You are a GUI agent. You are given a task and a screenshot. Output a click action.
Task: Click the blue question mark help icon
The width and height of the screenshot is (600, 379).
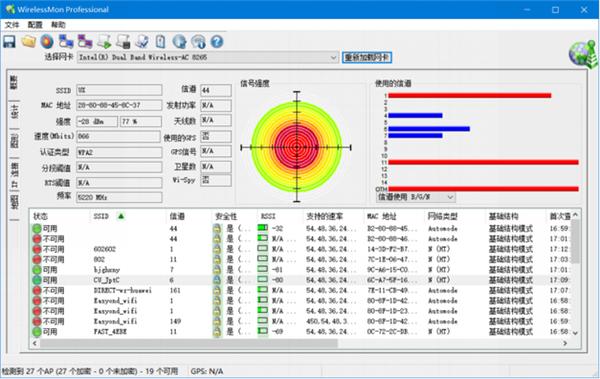(x=217, y=41)
